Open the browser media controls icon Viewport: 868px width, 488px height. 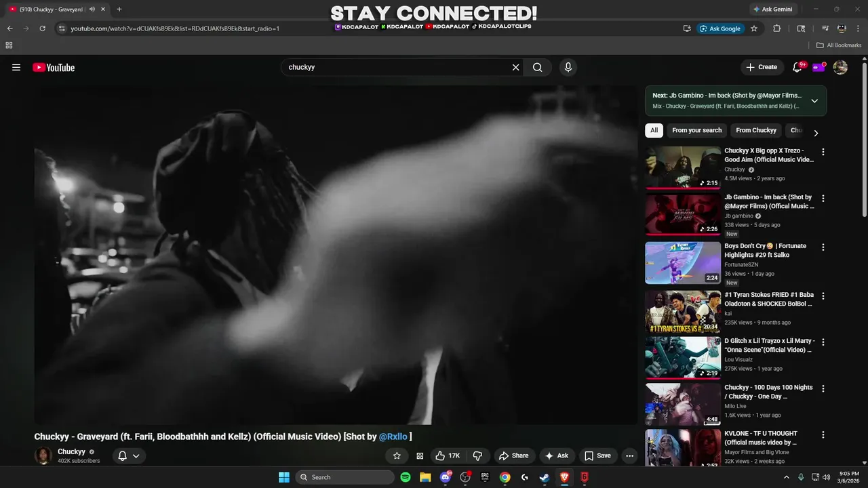tap(825, 28)
